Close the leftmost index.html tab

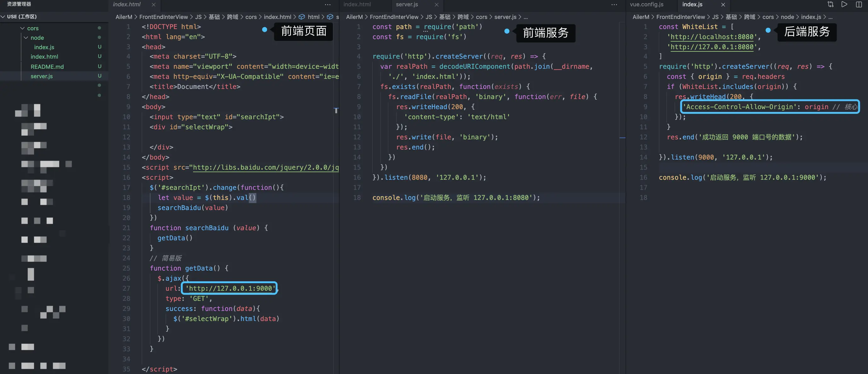tap(154, 4)
